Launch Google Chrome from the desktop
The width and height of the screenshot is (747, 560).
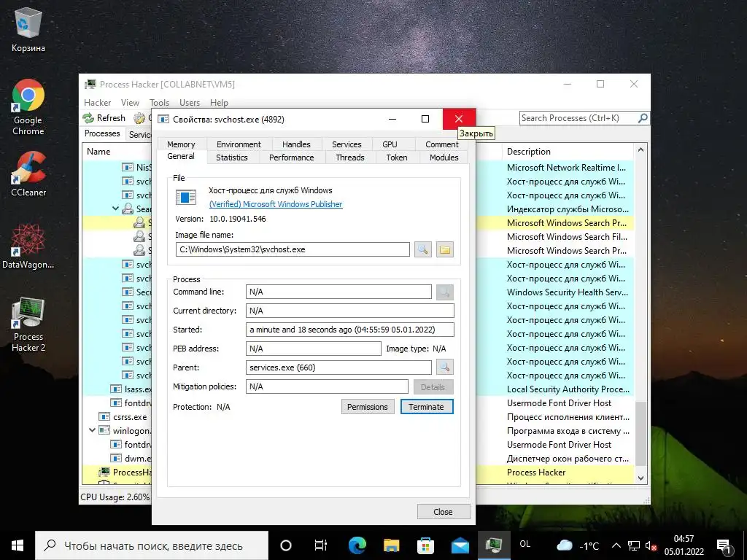coord(28,106)
